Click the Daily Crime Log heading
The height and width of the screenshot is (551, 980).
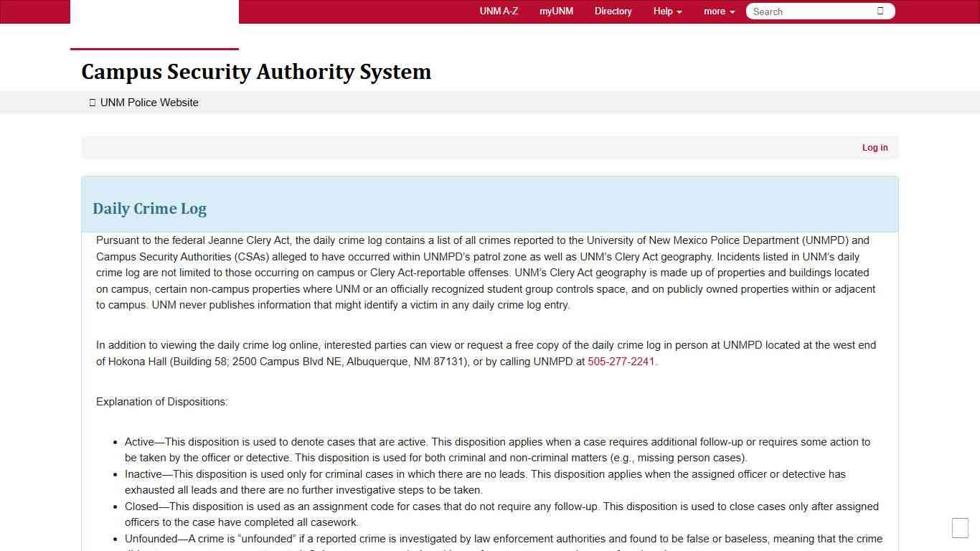click(149, 209)
